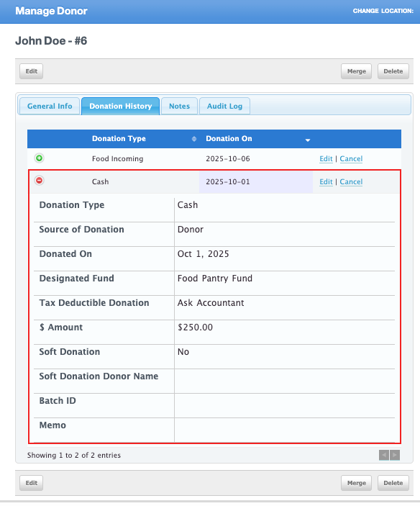This screenshot has height=506, width=420.
Task: Expand the Food Incoming row with green plus
Action: point(40,158)
